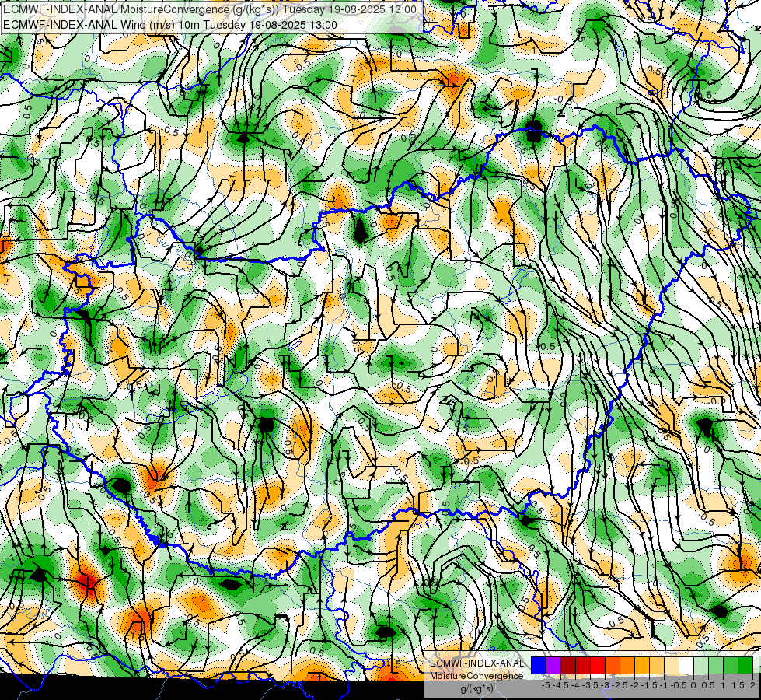Image resolution: width=761 pixels, height=700 pixels.
Task: Click the 2 legend tick label
Action: click(x=752, y=685)
